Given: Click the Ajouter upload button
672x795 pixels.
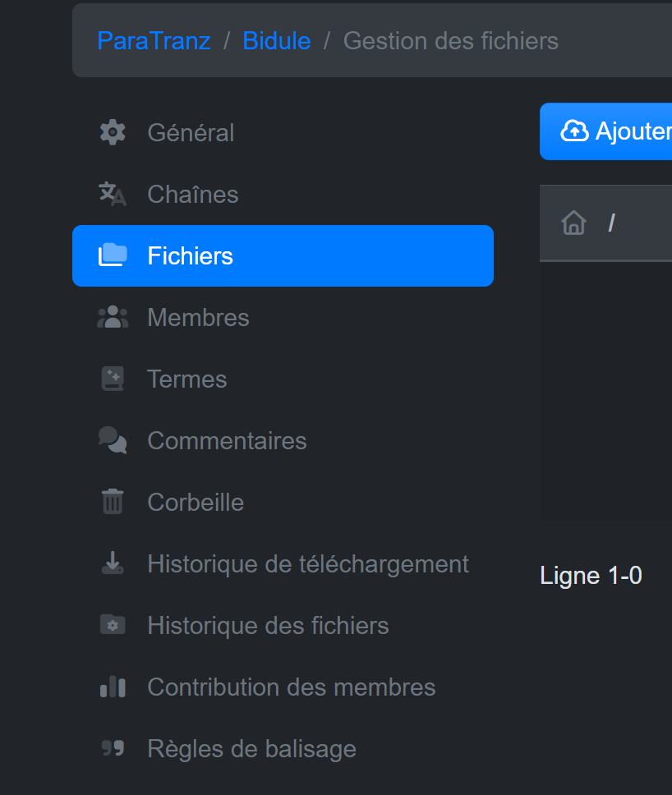Looking at the screenshot, I should tap(606, 131).
